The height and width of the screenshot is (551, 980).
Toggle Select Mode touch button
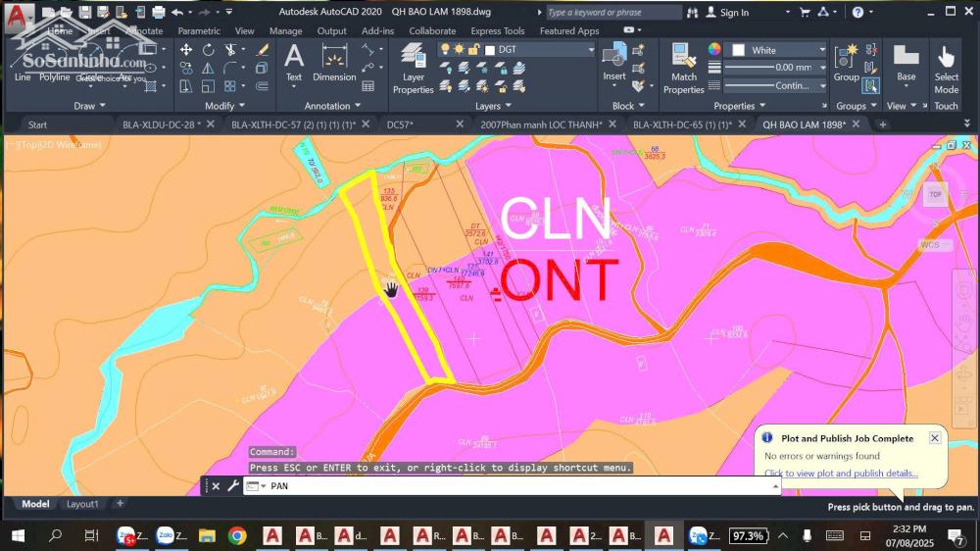tap(946, 69)
